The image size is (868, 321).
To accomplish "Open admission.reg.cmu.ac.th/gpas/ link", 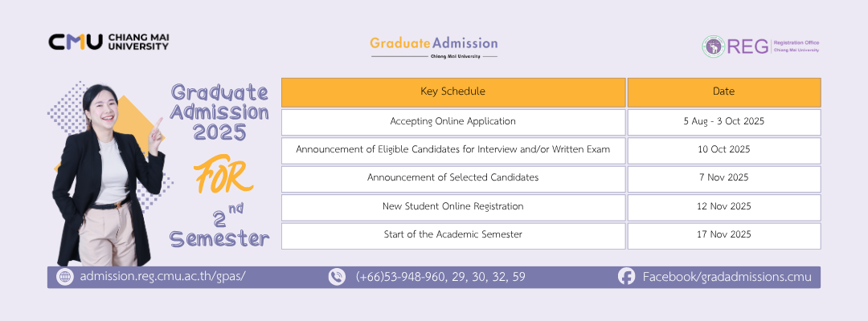I will [x=162, y=277].
